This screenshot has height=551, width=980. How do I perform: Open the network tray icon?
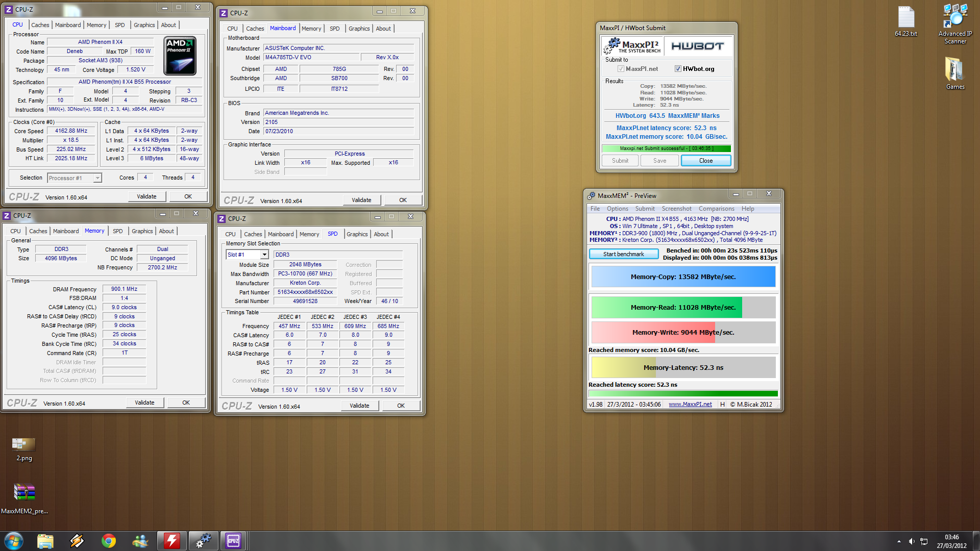tap(924, 541)
